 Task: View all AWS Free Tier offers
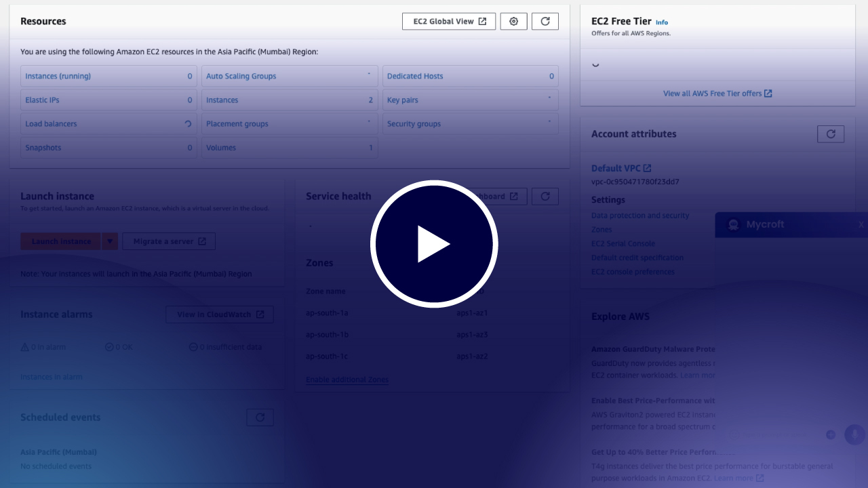click(x=717, y=94)
